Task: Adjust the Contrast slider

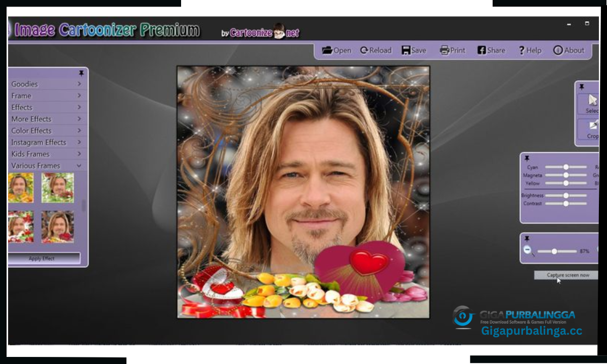Action: tap(566, 203)
